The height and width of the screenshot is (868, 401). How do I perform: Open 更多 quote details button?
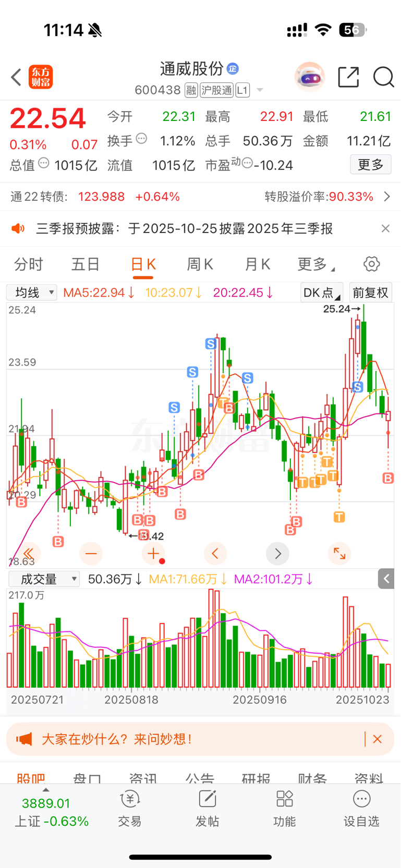tap(371, 165)
